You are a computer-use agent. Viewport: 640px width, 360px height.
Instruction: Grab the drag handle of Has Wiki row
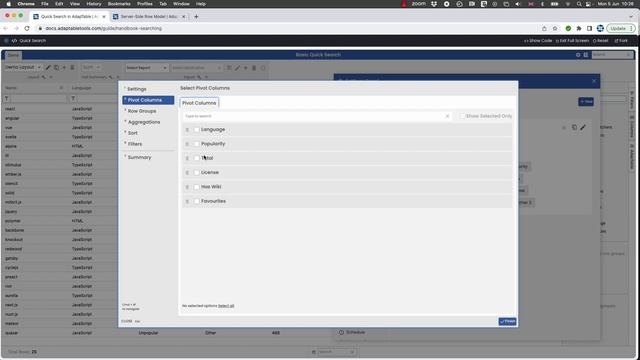click(187, 187)
